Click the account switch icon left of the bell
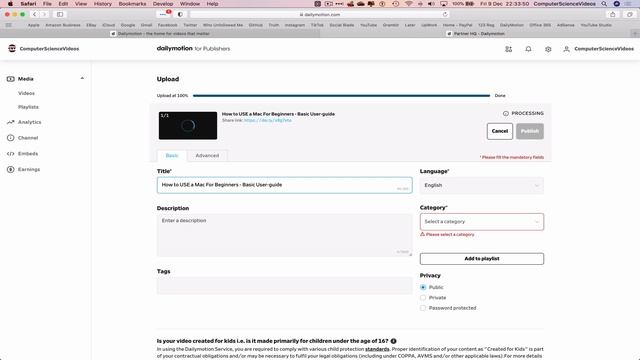Screen dimensions: 640x360 [x=509, y=49]
